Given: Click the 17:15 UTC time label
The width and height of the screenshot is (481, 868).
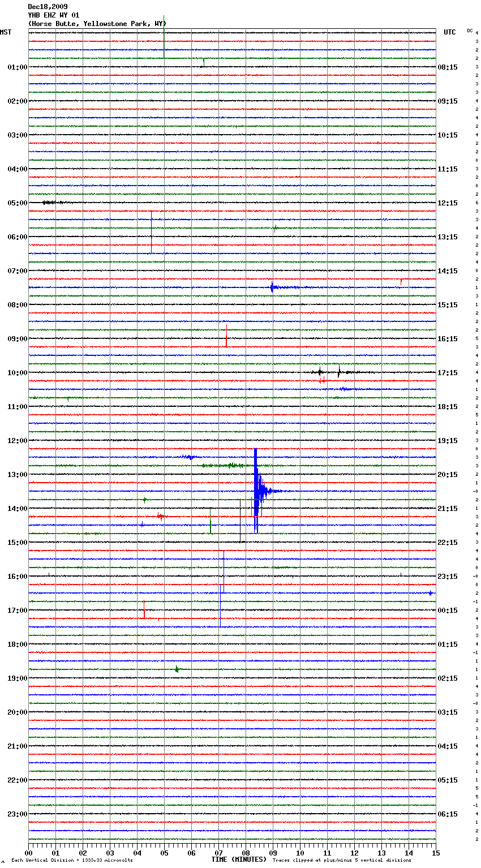Looking at the screenshot, I should 448,373.
